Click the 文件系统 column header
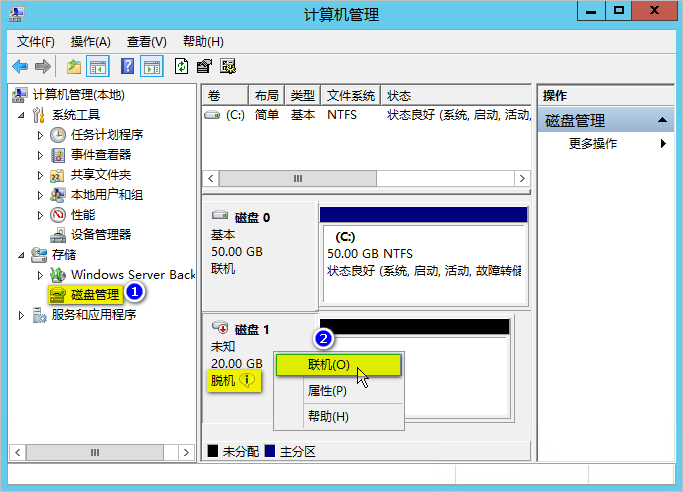This screenshot has height=492, width=683. pyautogui.click(x=351, y=95)
